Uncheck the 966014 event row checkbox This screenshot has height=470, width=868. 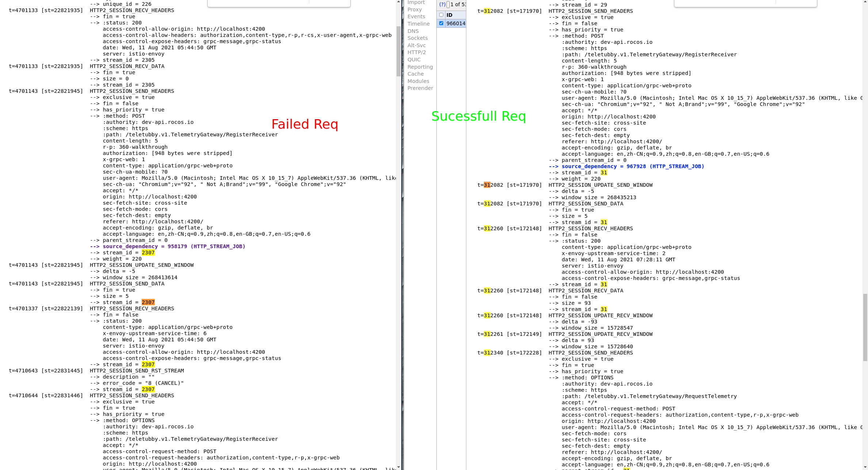(x=441, y=23)
